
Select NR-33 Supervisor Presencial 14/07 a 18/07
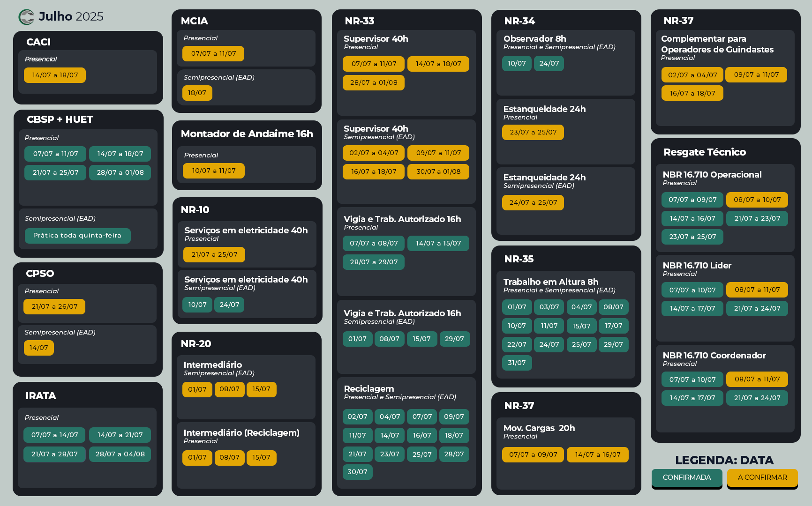click(x=438, y=64)
